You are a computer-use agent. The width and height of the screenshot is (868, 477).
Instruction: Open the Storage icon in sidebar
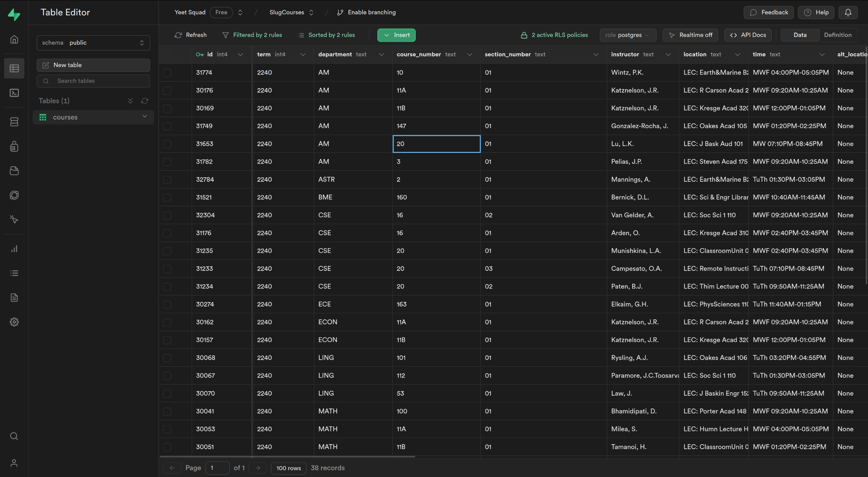(x=14, y=171)
